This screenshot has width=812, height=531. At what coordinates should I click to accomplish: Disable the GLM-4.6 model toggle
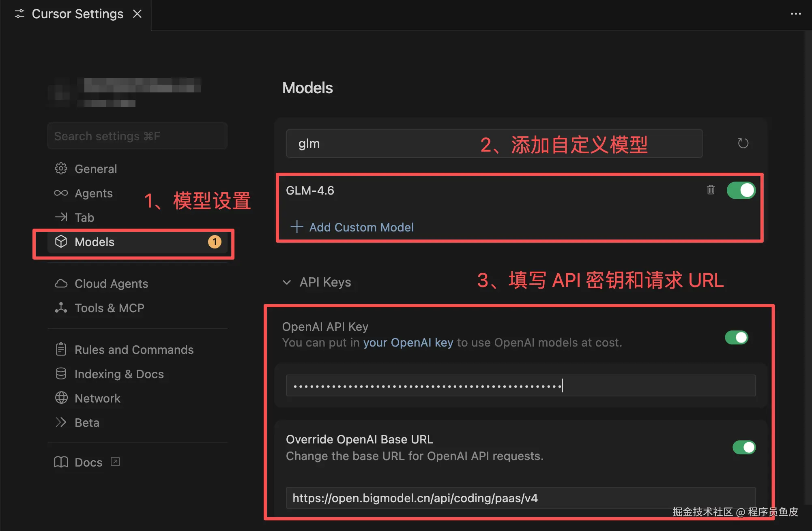tap(741, 190)
